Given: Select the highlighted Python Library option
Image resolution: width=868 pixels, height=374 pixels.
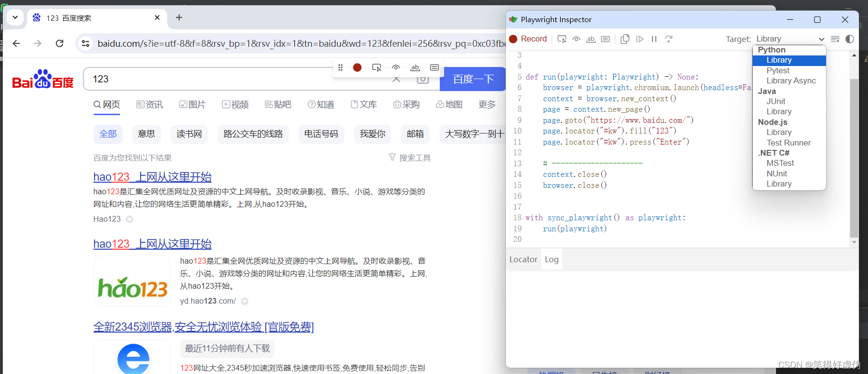Looking at the screenshot, I should 789,60.
